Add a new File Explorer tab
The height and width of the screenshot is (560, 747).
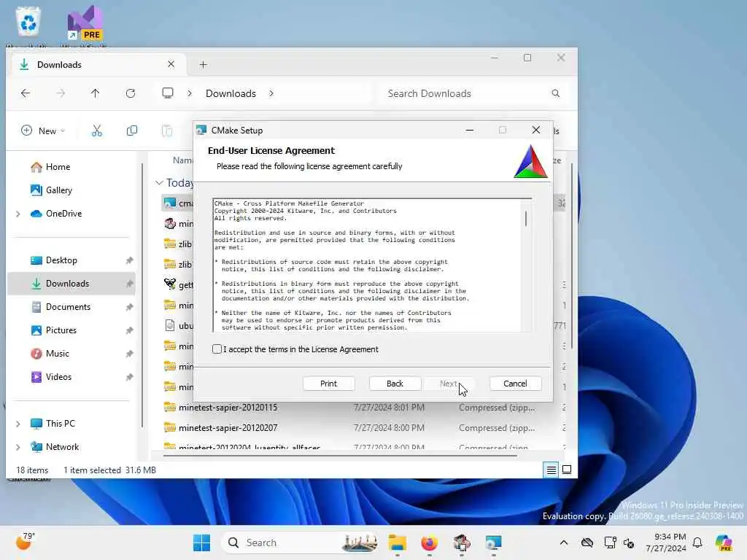203,65
